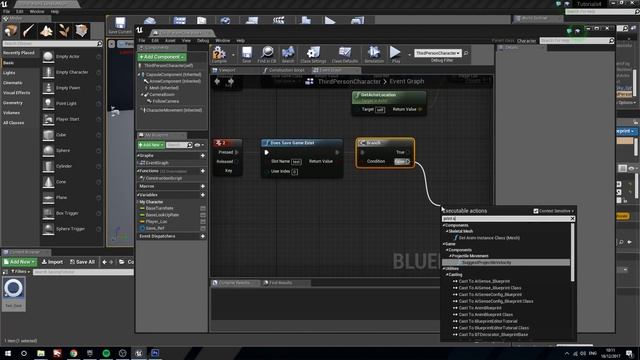Toggle visibility eye for Save_Ref variable
The width and height of the screenshot is (640, 360).
203,228
